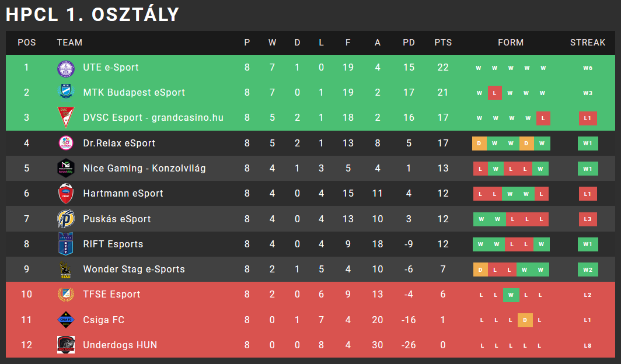Click the TEAM column header
The height and width of the screenshot is (364, 621).
coord(69,43)
